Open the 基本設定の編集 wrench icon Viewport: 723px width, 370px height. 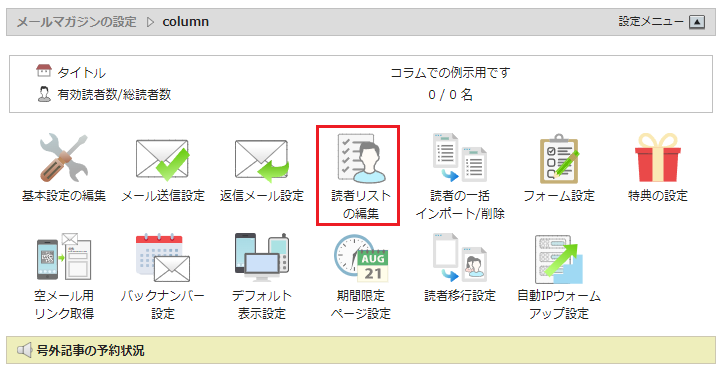point(64,158)
